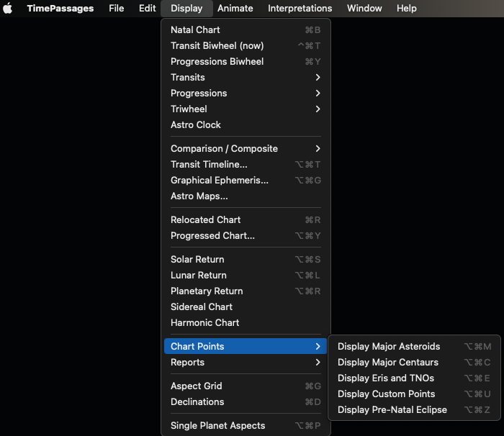Screen dimensions: 504x436
Task: Expand the Transits submenu
Action: coord(246,78)
